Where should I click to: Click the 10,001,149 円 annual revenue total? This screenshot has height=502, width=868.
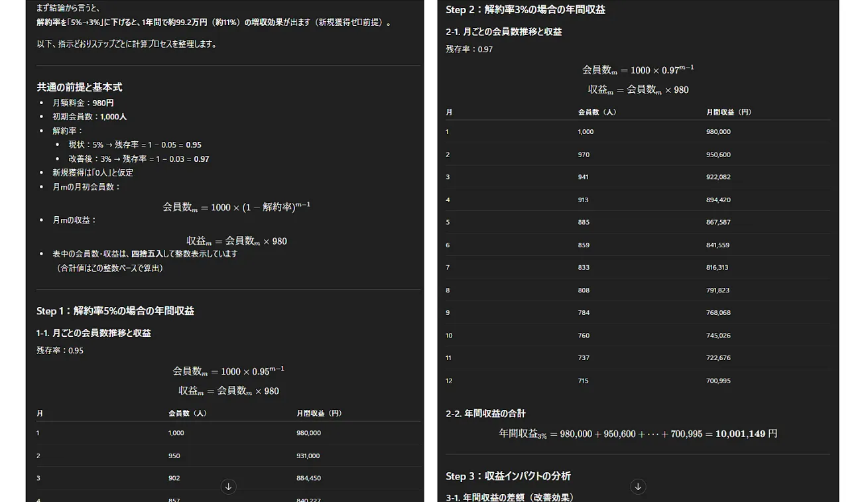746,434
